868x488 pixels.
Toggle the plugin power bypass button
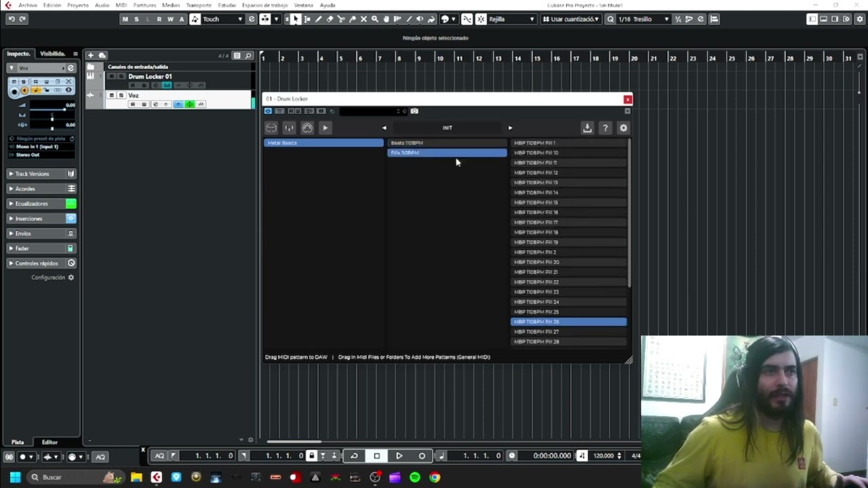pyautogui.click(x=269, y=111)
